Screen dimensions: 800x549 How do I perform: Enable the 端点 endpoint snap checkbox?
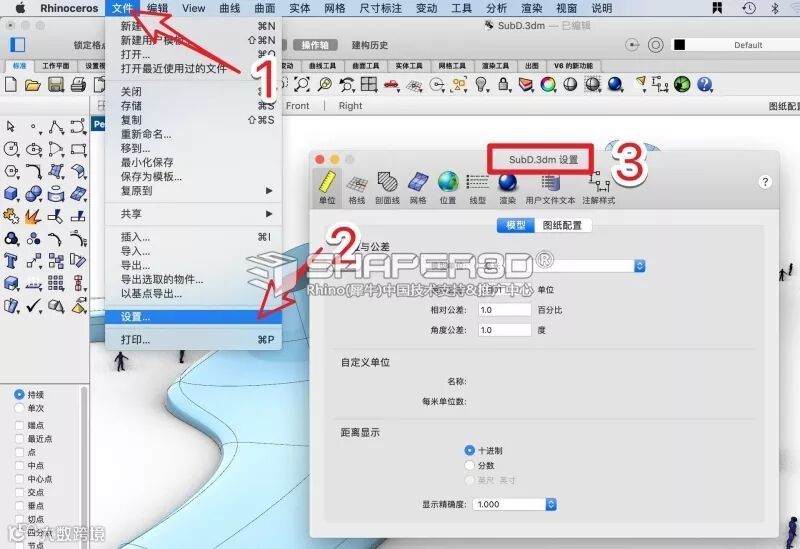19,425
